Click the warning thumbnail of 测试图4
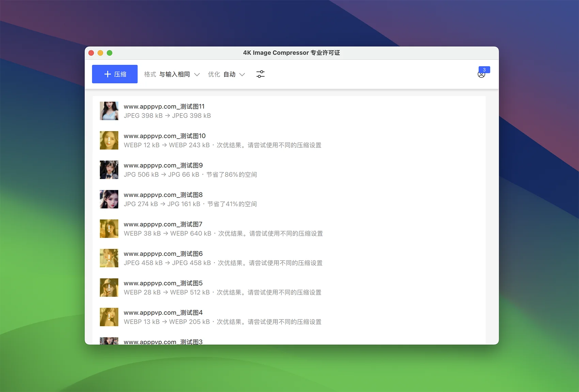 109,317
